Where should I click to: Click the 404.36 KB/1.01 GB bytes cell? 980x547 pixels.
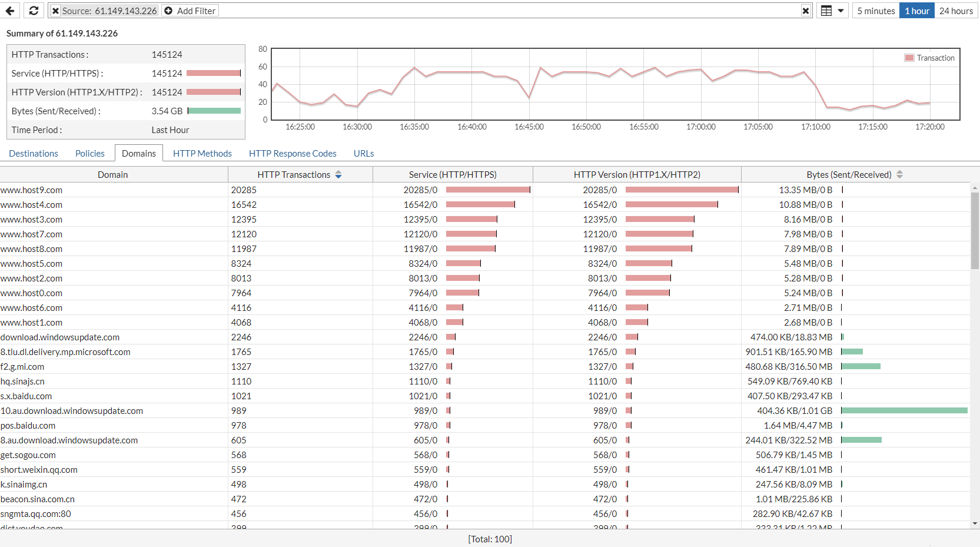[795, 411]
